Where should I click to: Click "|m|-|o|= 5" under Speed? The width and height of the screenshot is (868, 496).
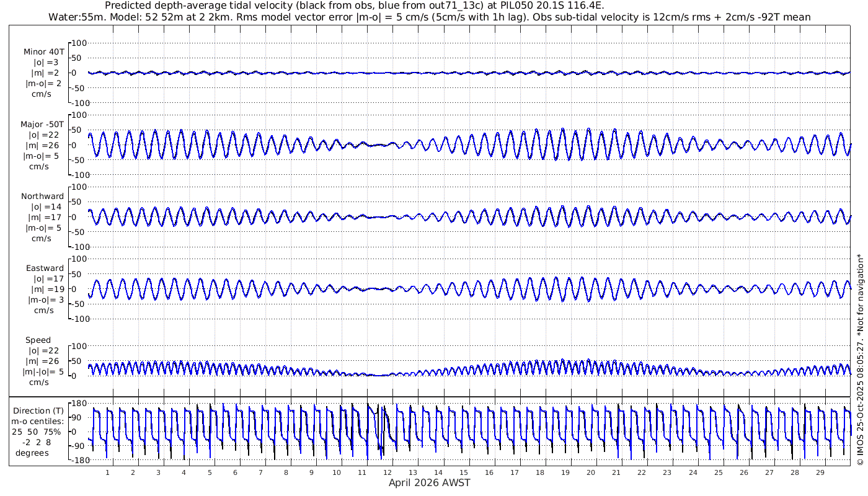(x=42, y=372)
